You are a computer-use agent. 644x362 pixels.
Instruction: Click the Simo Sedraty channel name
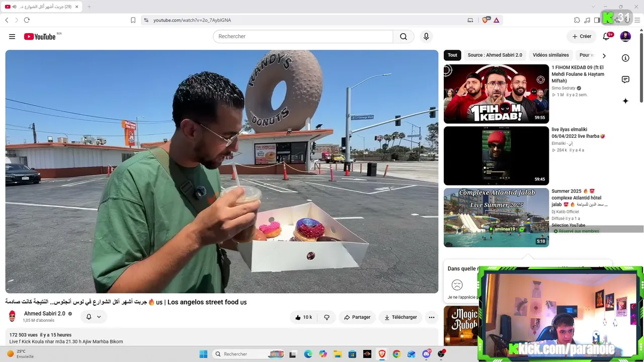tap(563, 88)
